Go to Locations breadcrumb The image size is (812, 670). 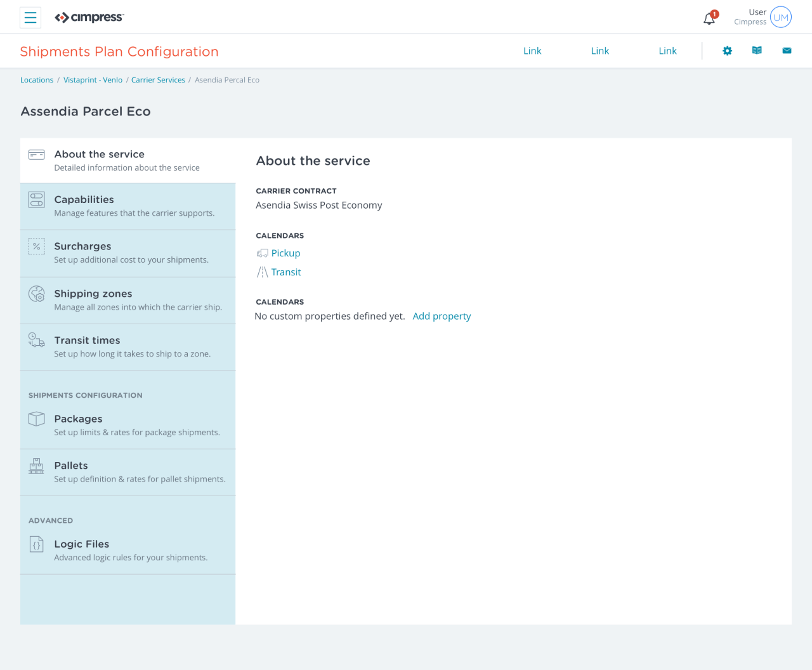(37, 80)
